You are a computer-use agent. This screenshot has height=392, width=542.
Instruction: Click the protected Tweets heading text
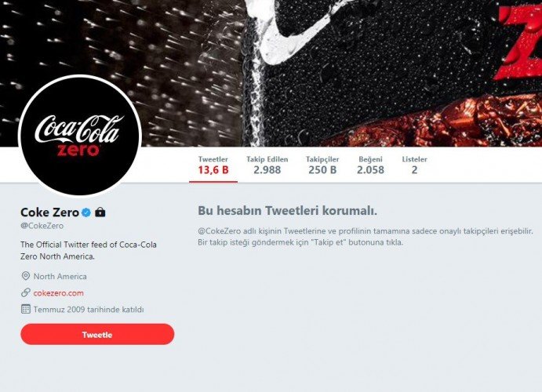point(287,211)
